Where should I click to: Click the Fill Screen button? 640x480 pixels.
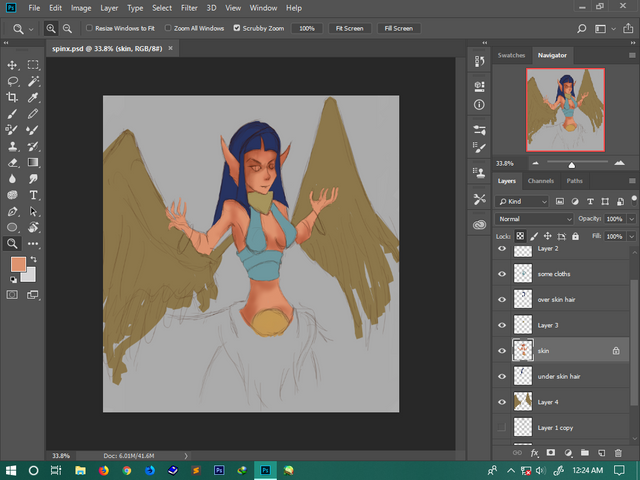click(x=399, y=29)
